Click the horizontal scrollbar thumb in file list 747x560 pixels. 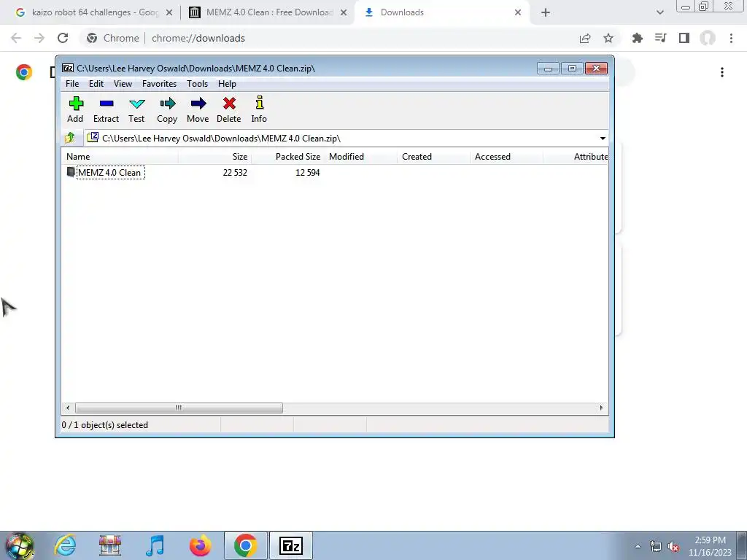[179, 408]
